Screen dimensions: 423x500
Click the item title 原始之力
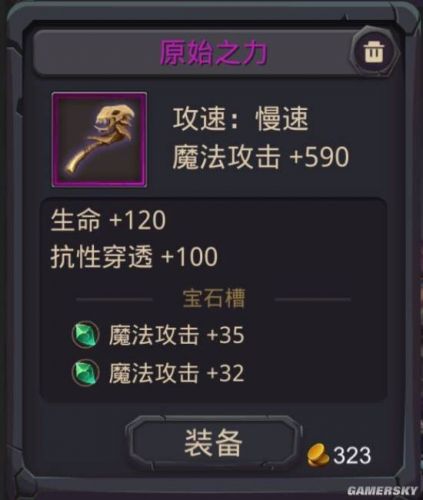pyautogui.click(x=214, y=53)
